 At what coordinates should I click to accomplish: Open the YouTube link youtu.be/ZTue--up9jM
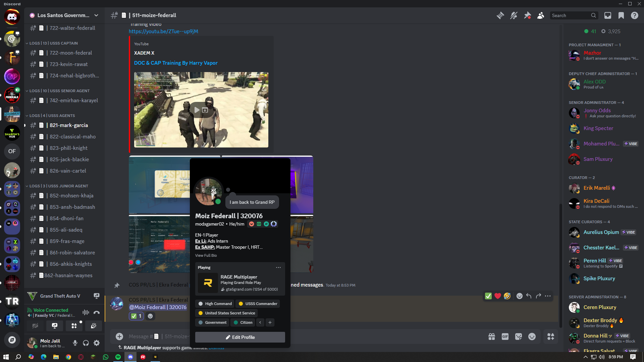(x=163, y=32)
